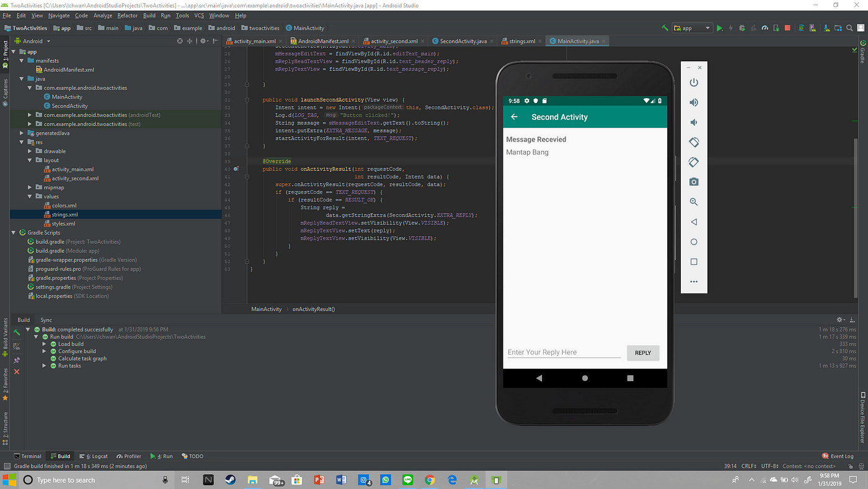Open the TODO tool window
Image resolution: width=868 pixels, height=489 pixels.
click(x=192, y=456)
